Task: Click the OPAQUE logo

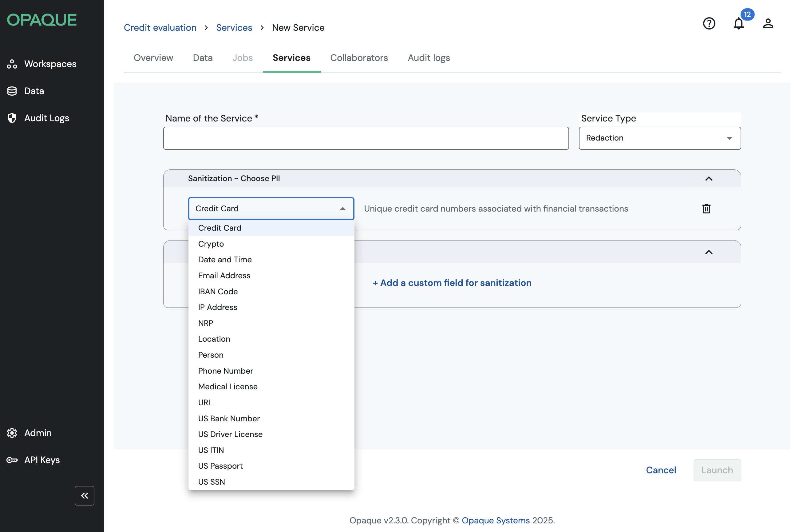Action: tap(42, 20)
